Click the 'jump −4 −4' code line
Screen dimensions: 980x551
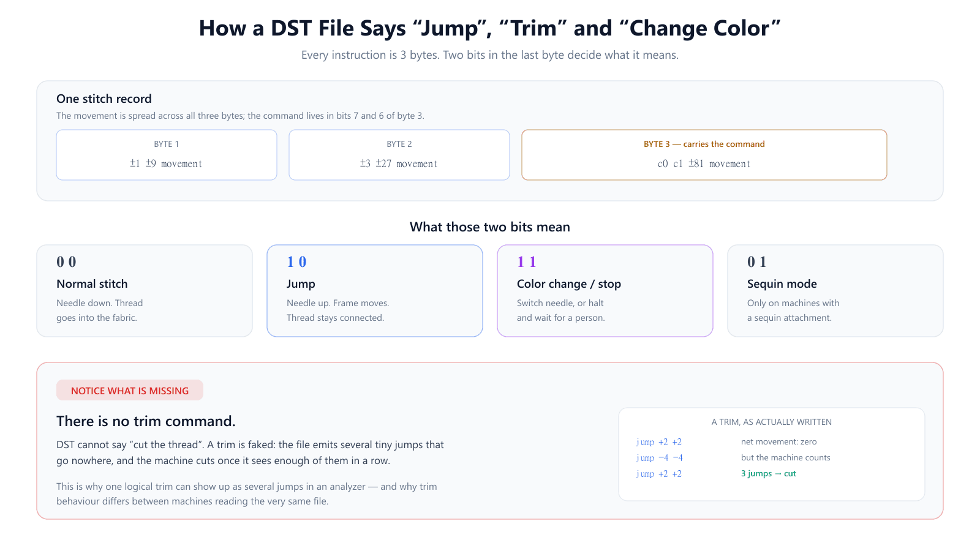point(660,458)
